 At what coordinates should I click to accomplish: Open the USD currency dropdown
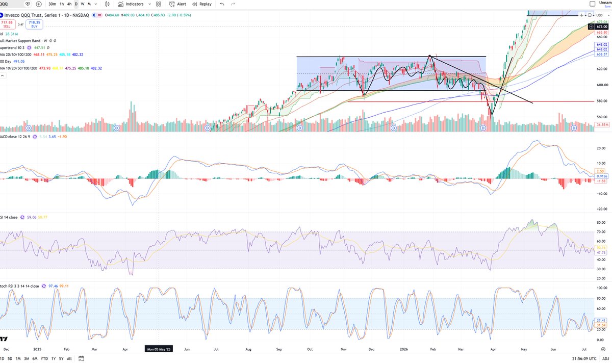tap(602, 15)
